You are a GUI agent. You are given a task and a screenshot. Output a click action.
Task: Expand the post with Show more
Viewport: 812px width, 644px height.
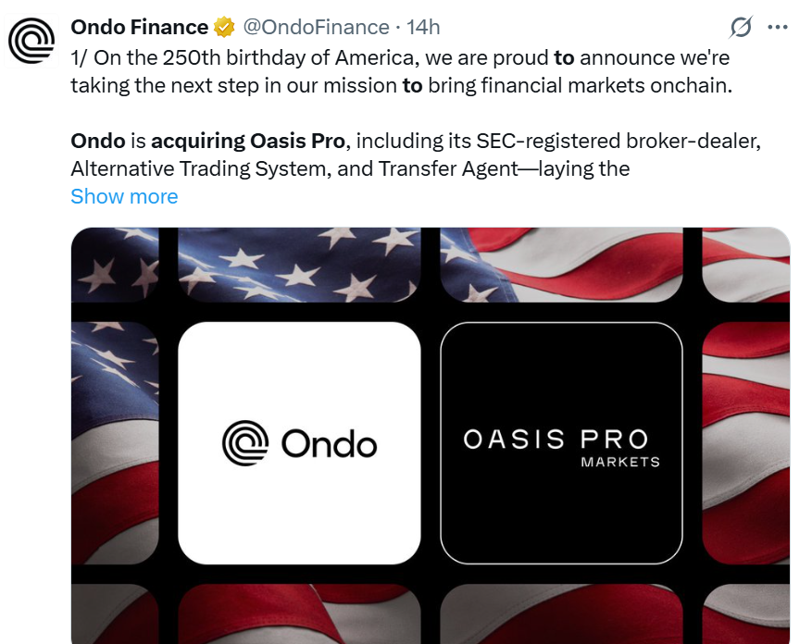pyautogui.click(x=124, y=197)
